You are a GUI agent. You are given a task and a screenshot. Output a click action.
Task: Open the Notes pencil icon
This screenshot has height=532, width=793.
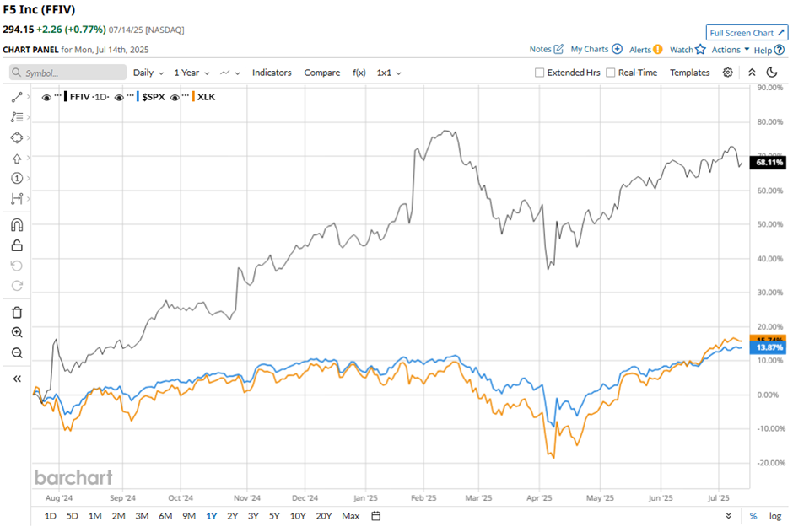pyautogui.click(x=558, y=49)
